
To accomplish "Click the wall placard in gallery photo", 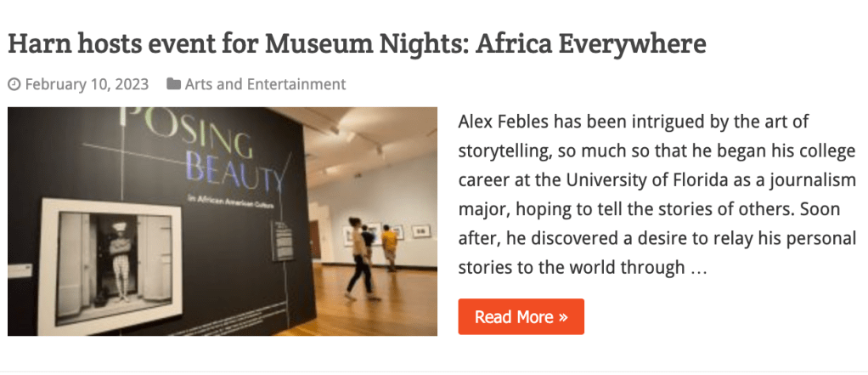I will coord(281,240).
